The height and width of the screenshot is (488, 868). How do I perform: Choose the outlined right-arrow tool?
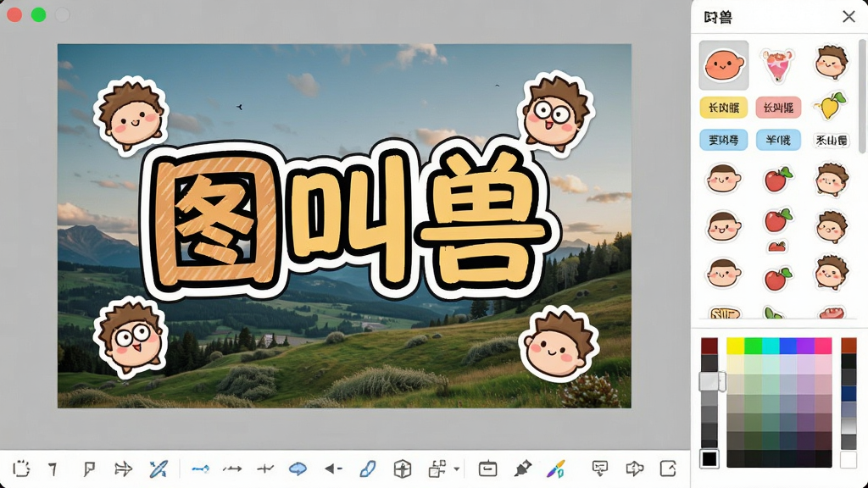[x=123, y=469]
